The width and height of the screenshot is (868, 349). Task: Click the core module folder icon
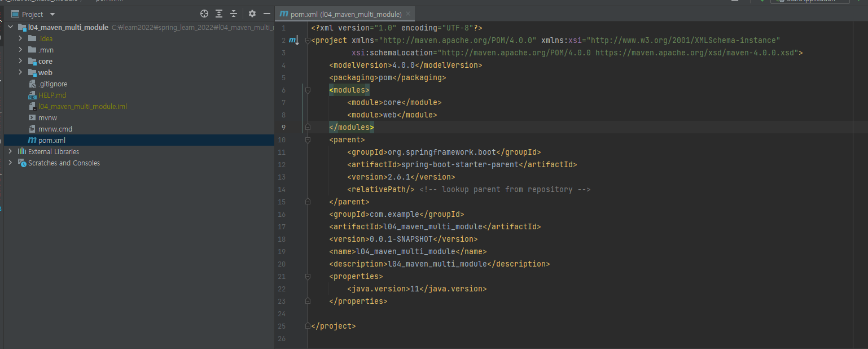(x=32, y=61)
